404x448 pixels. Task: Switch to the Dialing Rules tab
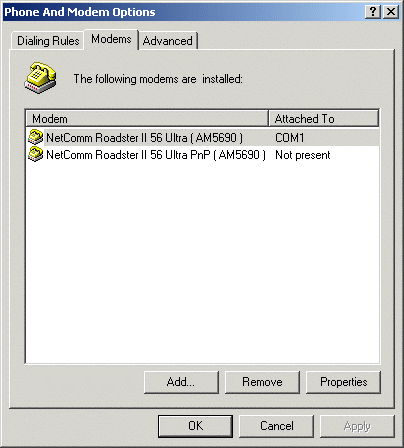coord(48,41)
